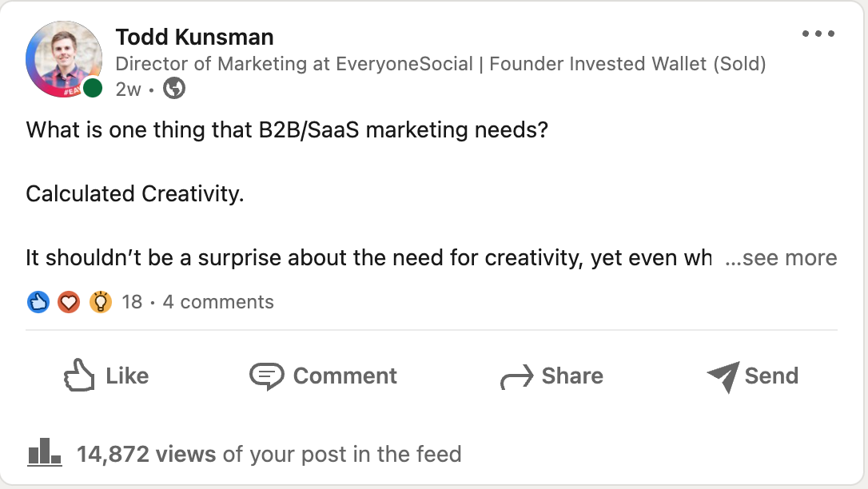Click the heart reaction icon
868x489 pixels.
69,302
